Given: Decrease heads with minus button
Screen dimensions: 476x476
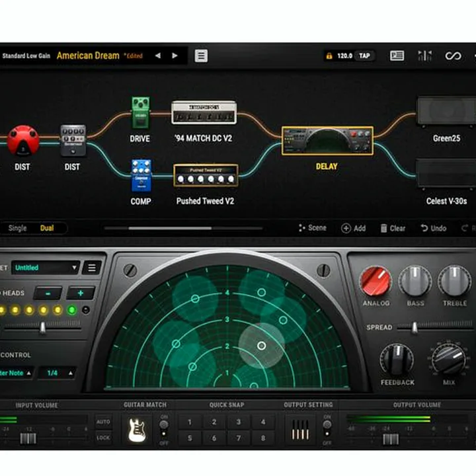Looking at the screenshot, I should (x=48, y=294).
